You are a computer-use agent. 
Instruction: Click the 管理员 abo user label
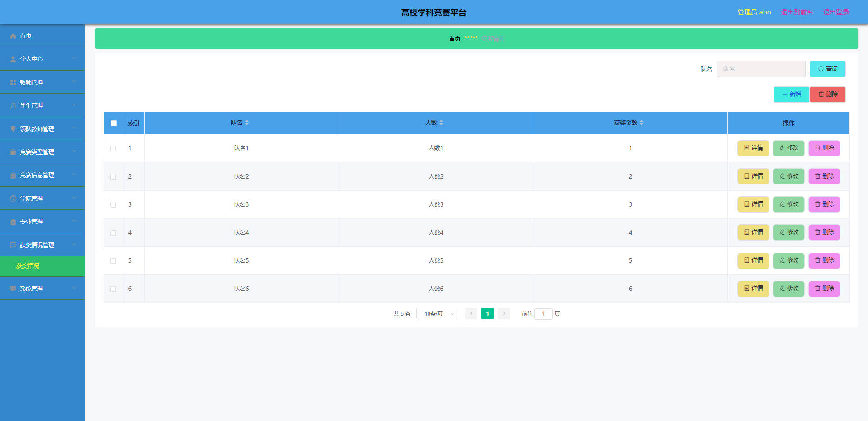click(x=754, y=12)
